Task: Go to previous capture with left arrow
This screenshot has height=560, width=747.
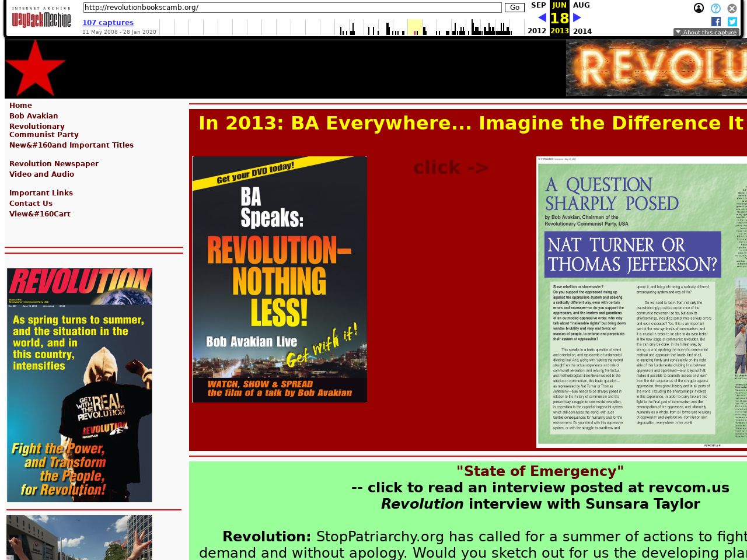Action: click(542, 18)
